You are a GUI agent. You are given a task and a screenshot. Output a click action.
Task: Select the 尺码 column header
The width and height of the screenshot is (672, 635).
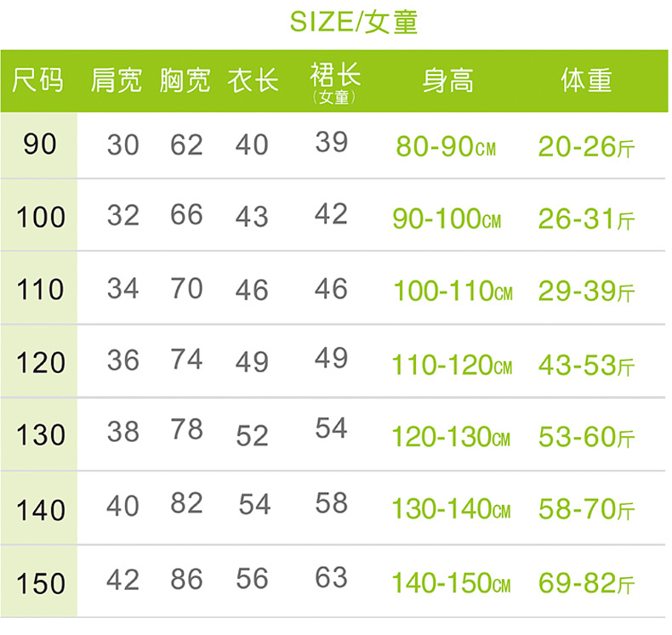point(38,81)
